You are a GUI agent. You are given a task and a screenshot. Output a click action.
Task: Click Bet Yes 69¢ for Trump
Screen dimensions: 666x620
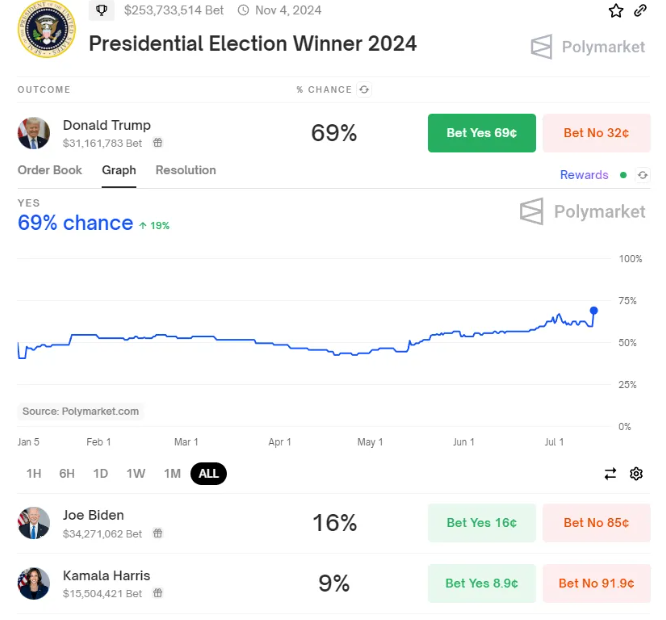coord(482,133)
